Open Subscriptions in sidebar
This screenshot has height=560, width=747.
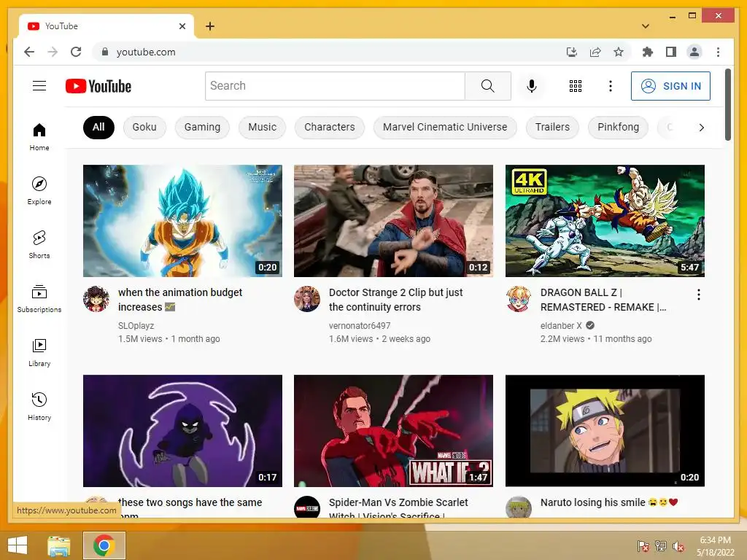39,298
